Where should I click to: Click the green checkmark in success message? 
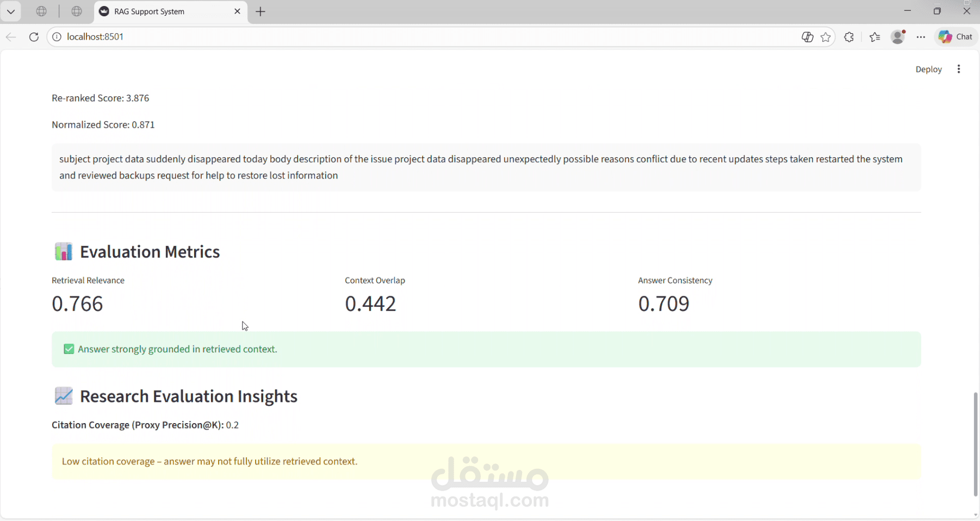click(x=69, y=349)
